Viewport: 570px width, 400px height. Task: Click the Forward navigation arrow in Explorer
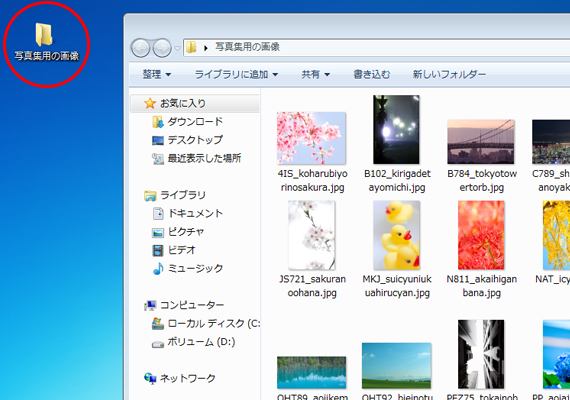(162, 48)
